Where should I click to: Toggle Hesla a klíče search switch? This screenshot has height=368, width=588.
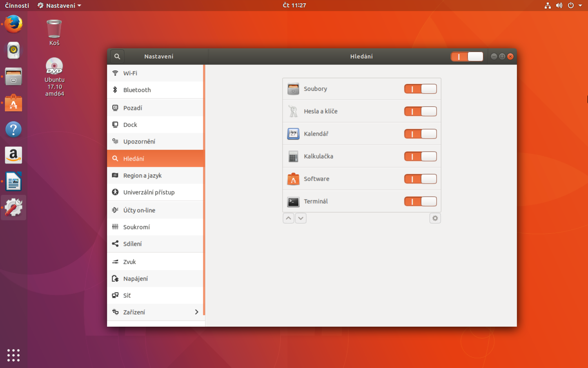(420, 111)
